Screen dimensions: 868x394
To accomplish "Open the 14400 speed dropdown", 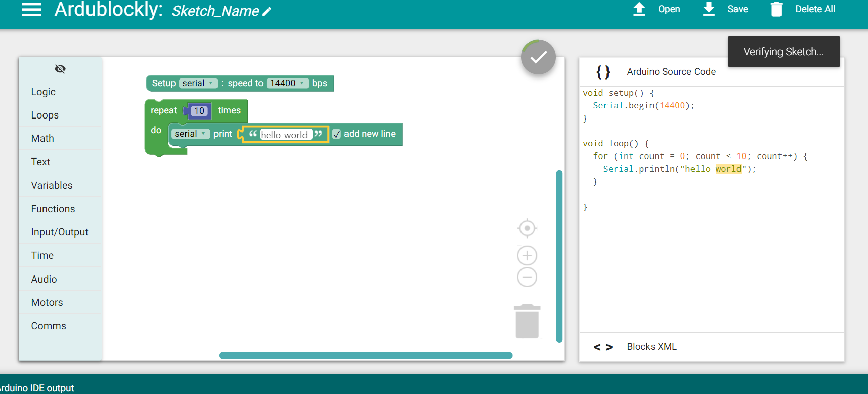I will (287, 83).
